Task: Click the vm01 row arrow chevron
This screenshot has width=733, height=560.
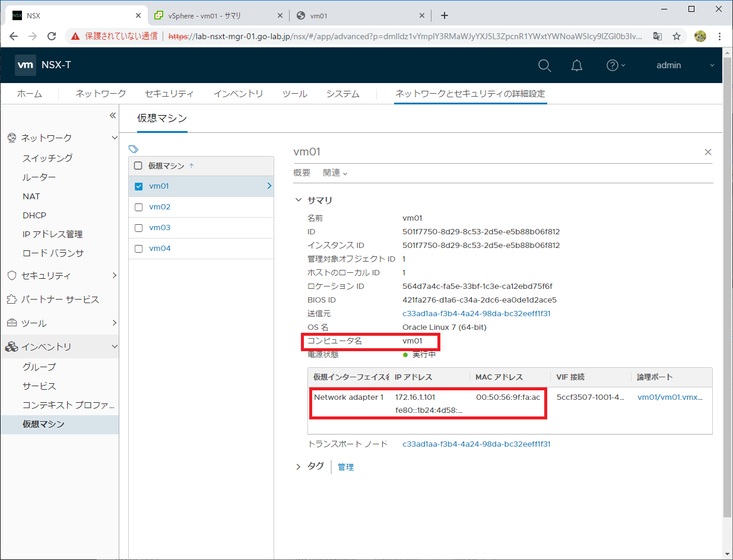Action: (269, 186)
